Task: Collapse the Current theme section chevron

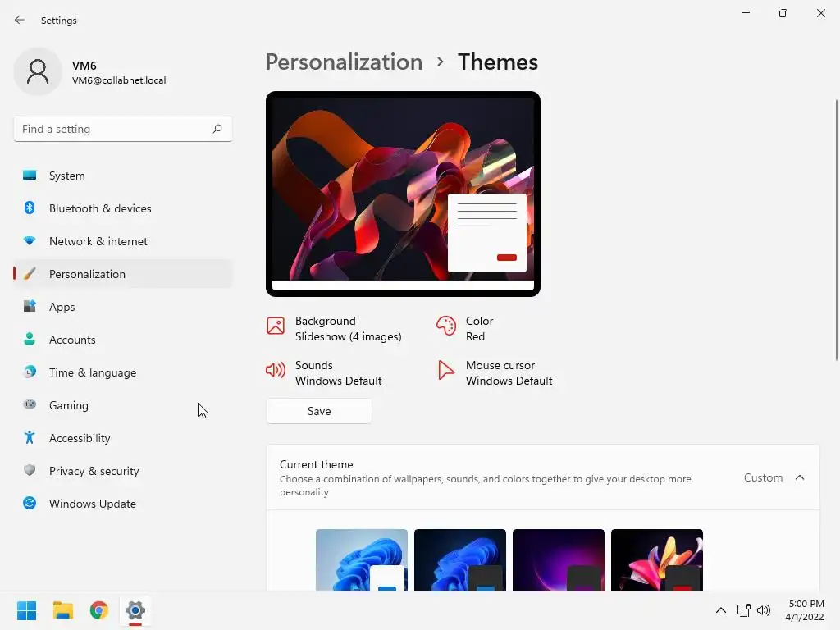Action: click(800, 477)
